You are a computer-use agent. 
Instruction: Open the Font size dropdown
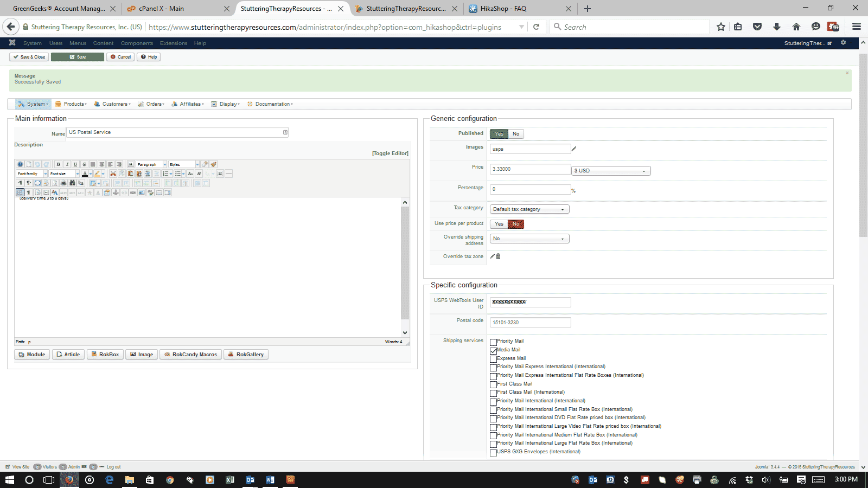(65, 174)
